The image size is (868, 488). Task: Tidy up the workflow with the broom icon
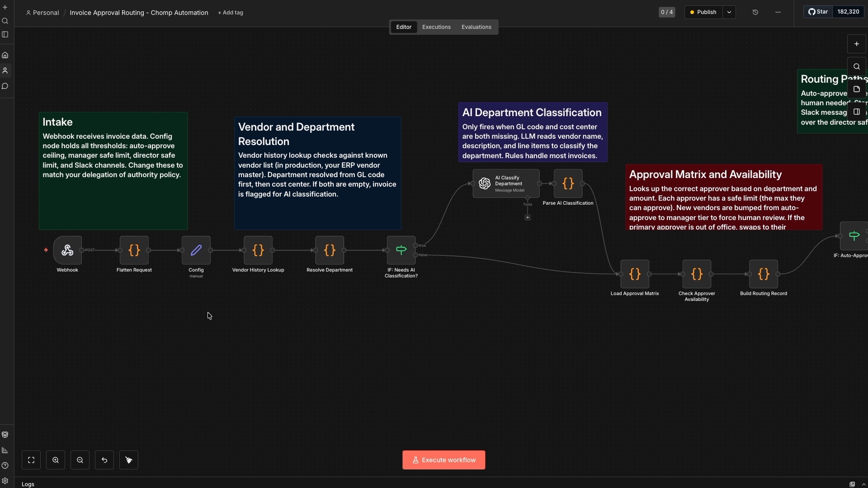129,460
